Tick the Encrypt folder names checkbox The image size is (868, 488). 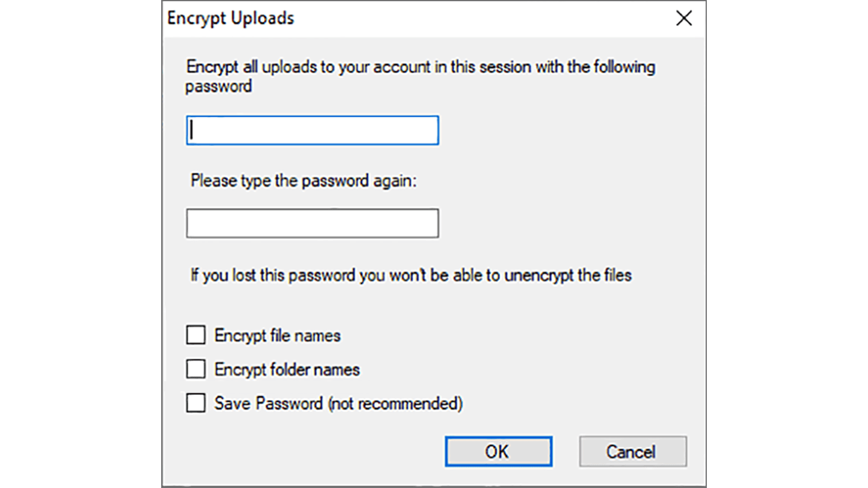coord(196,369)
